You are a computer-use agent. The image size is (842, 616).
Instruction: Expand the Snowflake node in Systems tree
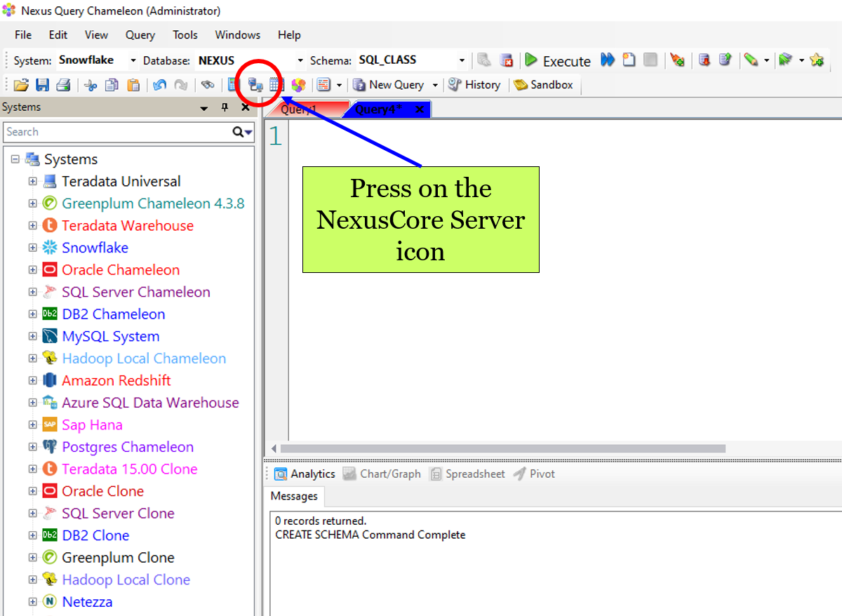(32, 248)
